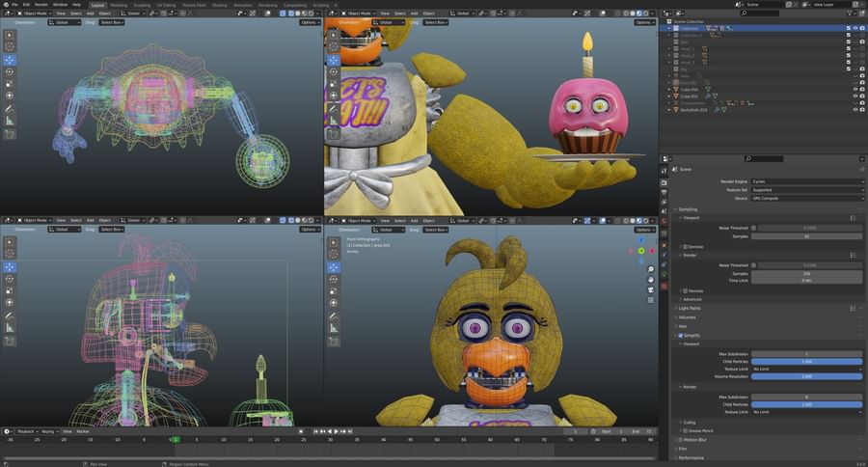Uncheck the Simplify checkbox
This screenshot has height=467, width=868.
coord(680,335)
